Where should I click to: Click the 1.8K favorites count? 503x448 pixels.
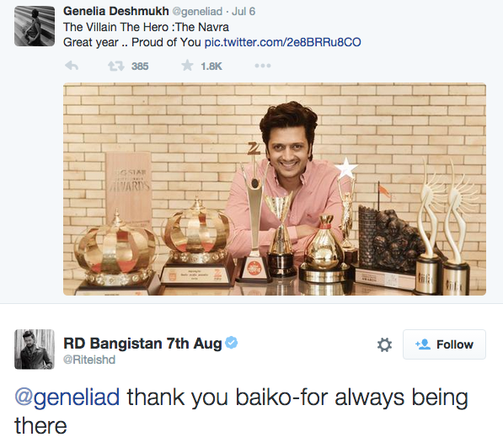(211, 67)
